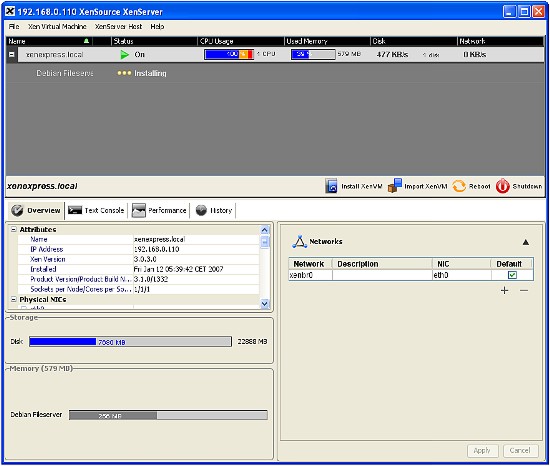Viewport: 550px width, 466px height.
Task: Toggle the Default checkbox for xenbr0
Action: click(512, 275)
